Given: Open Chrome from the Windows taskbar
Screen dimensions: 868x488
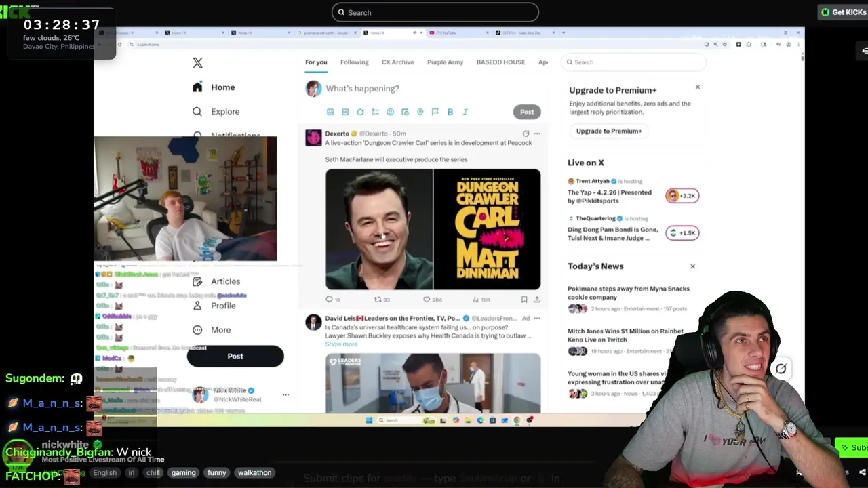Looking at the screenshot, I should click(517, 420).
